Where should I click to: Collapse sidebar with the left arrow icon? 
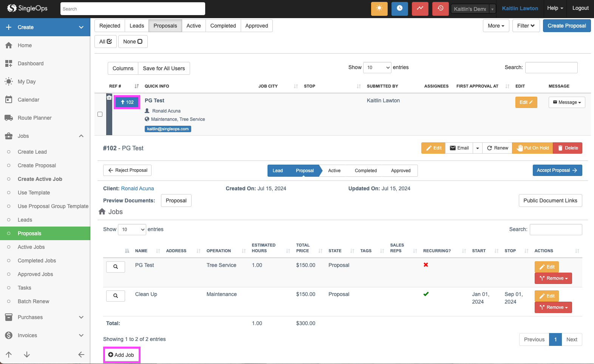pyautogui.click(x=81, y=355)
